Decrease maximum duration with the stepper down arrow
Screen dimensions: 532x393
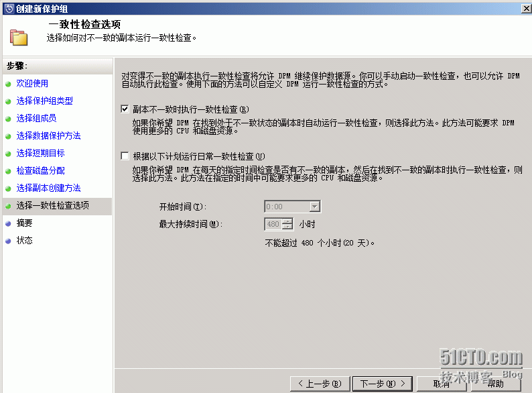287,227
